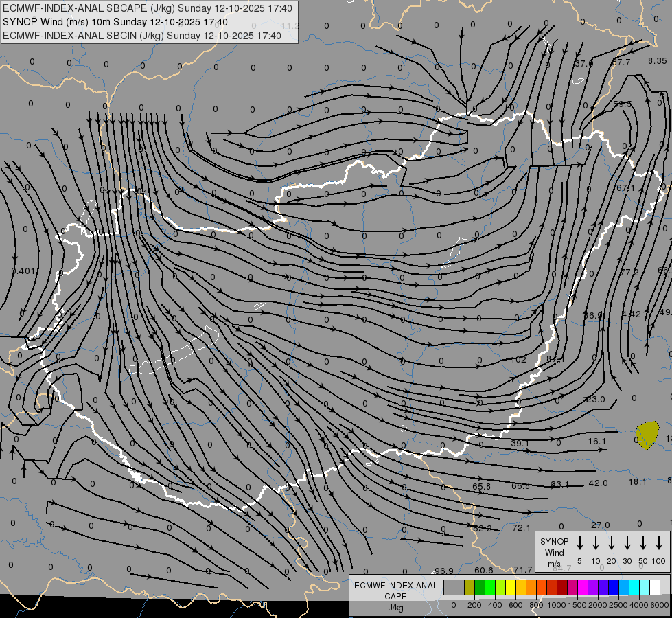This screenshot has width=672, height=618.
Task: Click the 83.1 value on the map
Action: point(559,484)
